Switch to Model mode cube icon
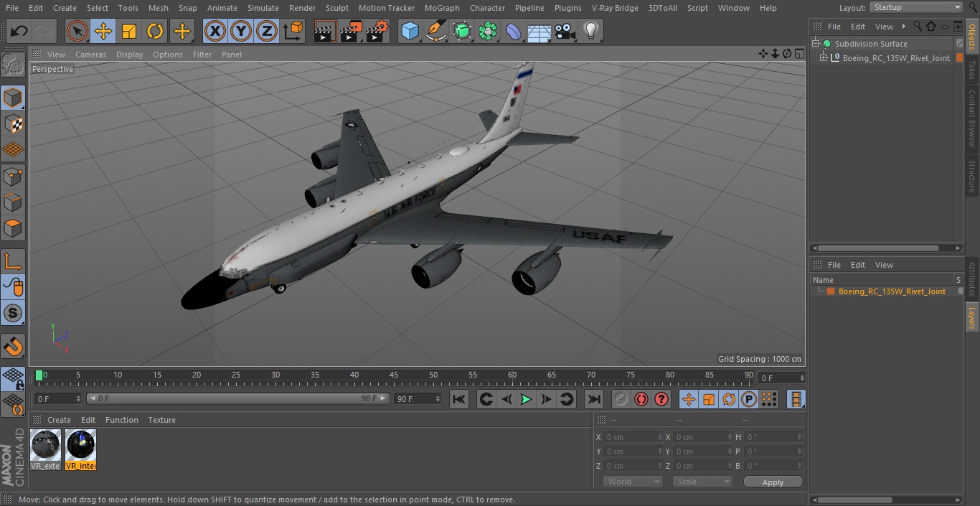The image size is (980, 506). pyautogui.click(x=13, y=98)
